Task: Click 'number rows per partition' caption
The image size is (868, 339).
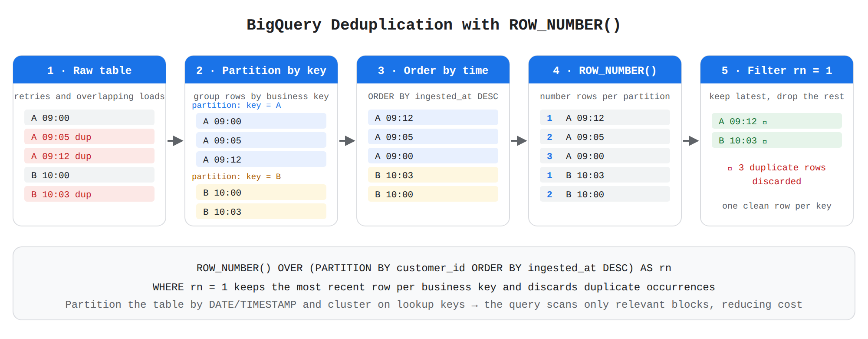Action: click(605, 96)
